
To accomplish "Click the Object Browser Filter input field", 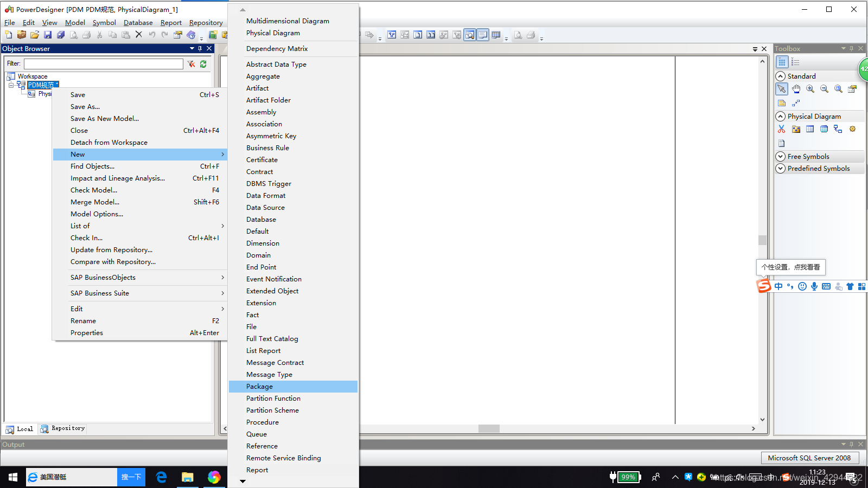I will (104, 64).
